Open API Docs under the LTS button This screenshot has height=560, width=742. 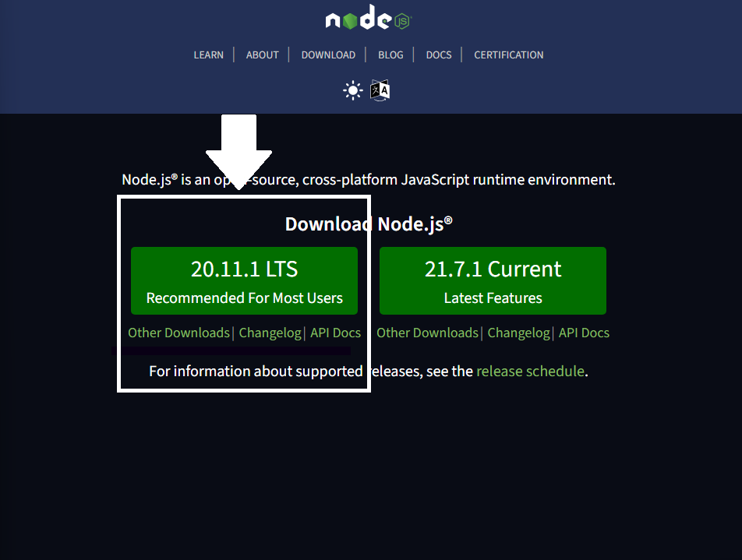(335, 333)
